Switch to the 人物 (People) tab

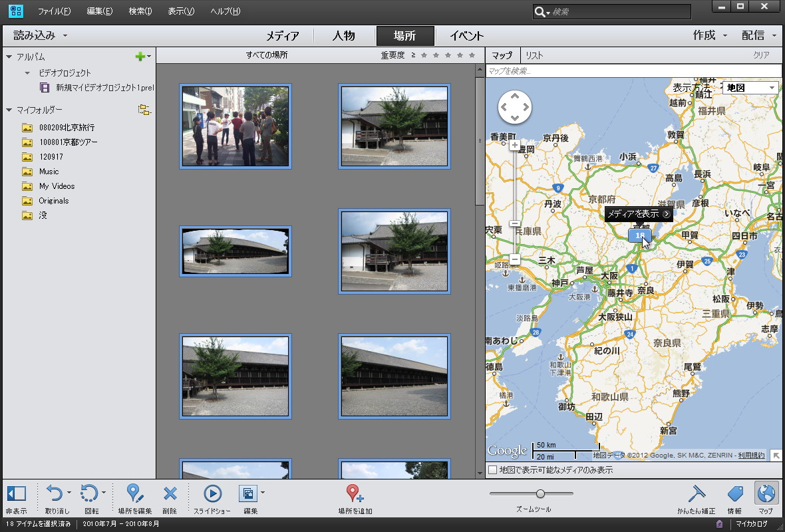pyautogui.click(x=344, y=36)
